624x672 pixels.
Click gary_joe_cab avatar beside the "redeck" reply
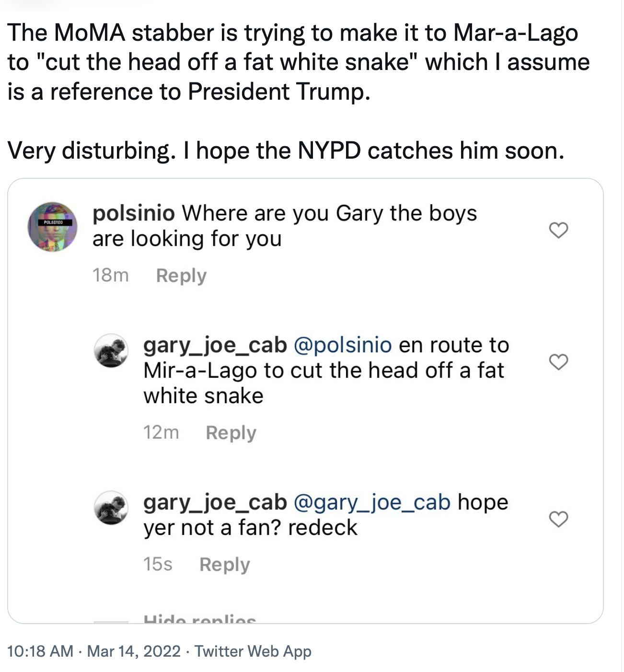point(111,507)
